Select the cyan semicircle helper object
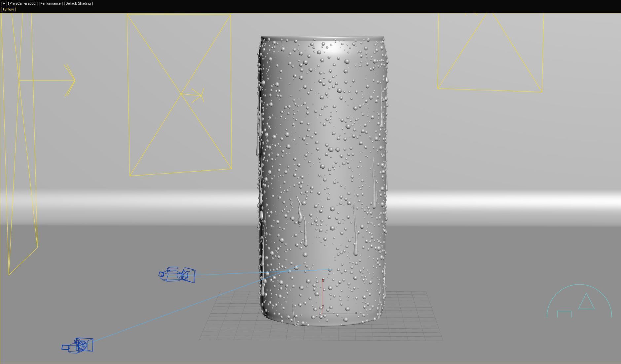This screenshot has height=364, width=621. coord(579,301)
